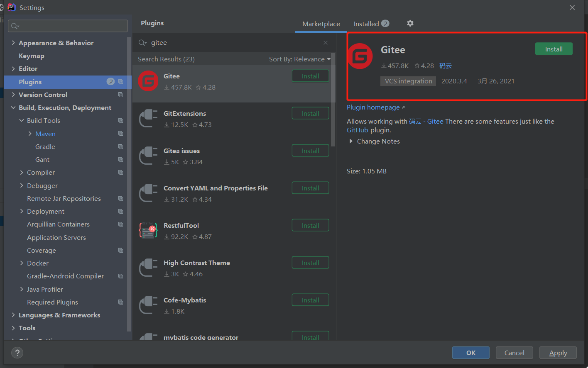588x368 pixels.
Task: Open the Sort By: Relevance dropdown
Action: pos(300,59)
